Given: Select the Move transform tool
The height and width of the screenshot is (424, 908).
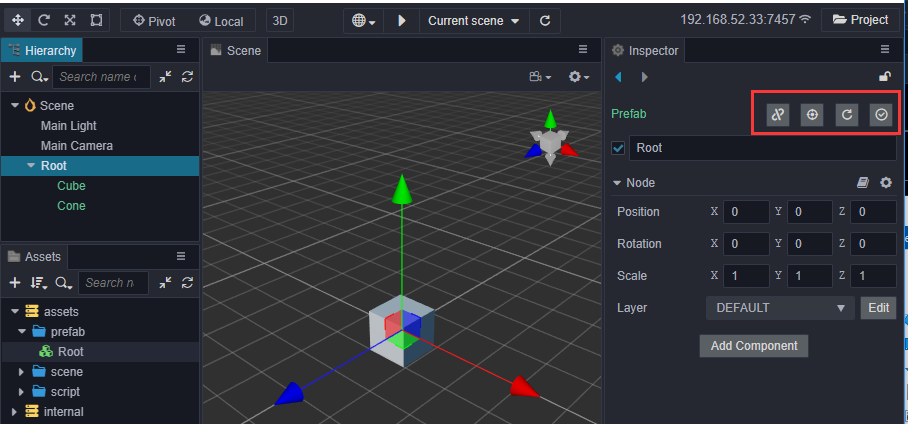Looking at the screenshot, I should pos(17,20).
